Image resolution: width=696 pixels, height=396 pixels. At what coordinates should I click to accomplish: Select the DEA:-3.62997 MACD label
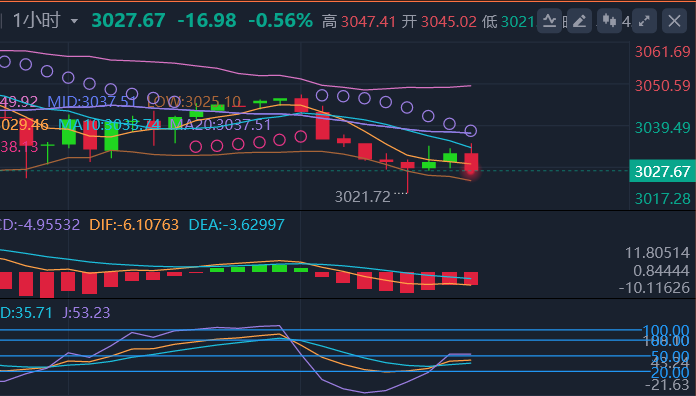tap(237, 225)
